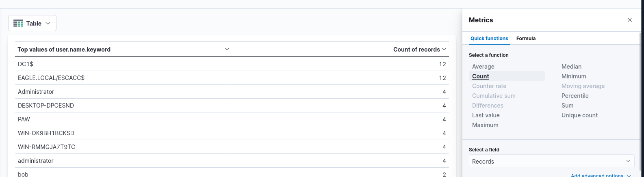Click the Administrator row value
Viewport: 644px width, 177px height.
(36, 92)
